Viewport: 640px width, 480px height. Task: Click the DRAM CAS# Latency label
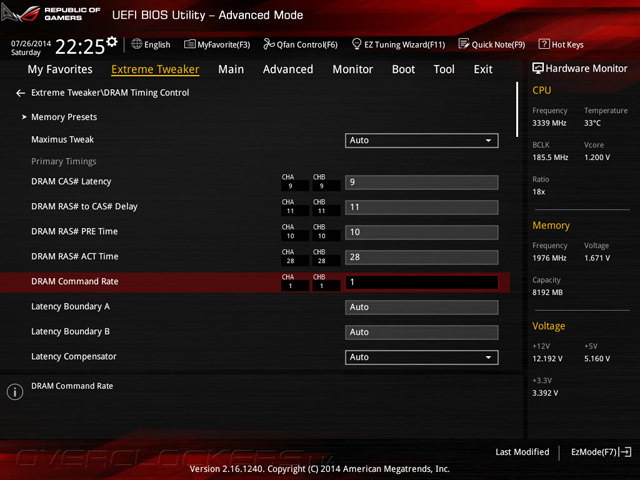(x=71, y=182)
